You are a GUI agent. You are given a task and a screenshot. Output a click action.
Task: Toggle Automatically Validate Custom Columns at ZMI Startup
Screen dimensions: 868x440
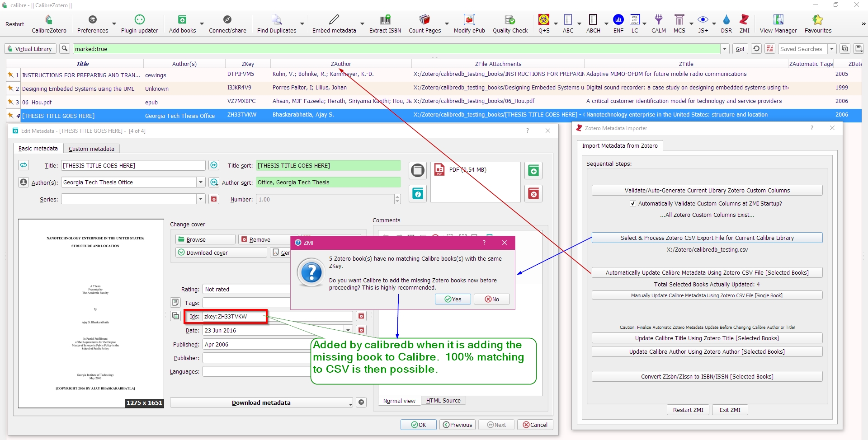click(x=633, y=204)
